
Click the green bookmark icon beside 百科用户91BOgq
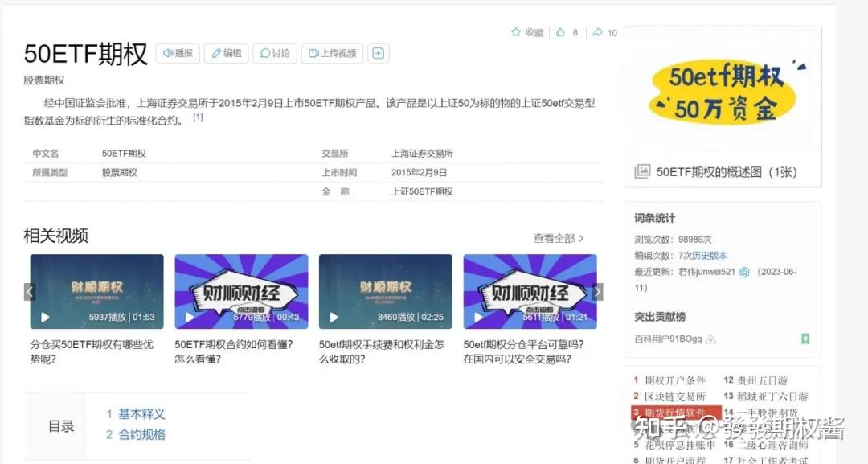click(805, 339)
